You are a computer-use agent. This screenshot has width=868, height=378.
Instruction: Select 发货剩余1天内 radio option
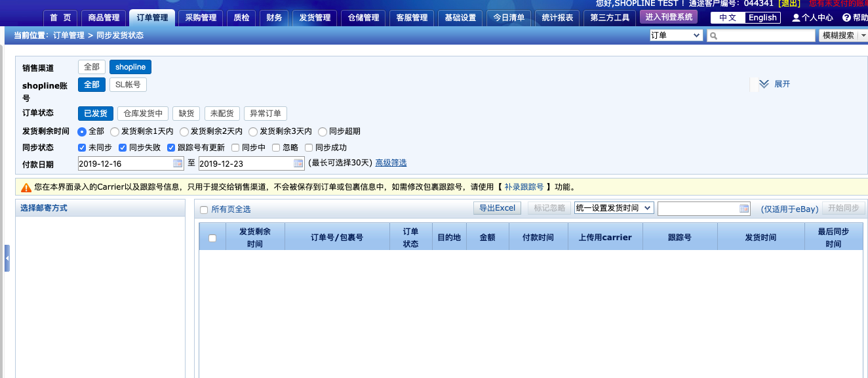115,131
